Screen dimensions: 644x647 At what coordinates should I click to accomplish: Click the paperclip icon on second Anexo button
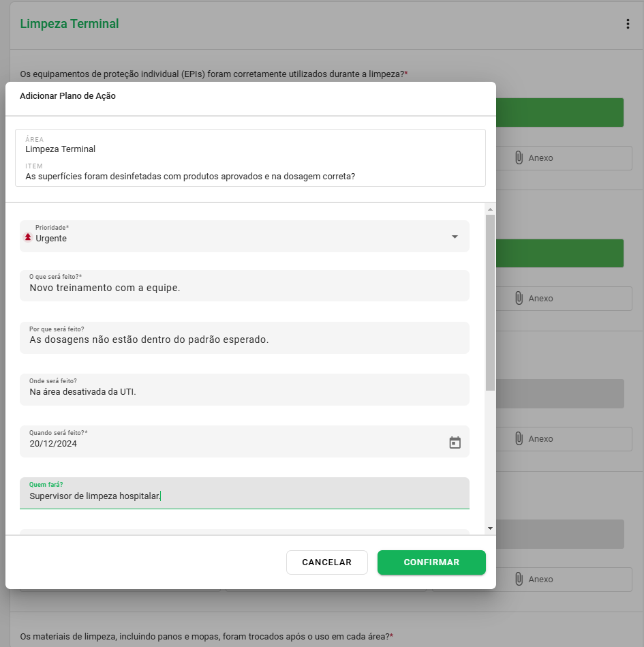[519, 298]
